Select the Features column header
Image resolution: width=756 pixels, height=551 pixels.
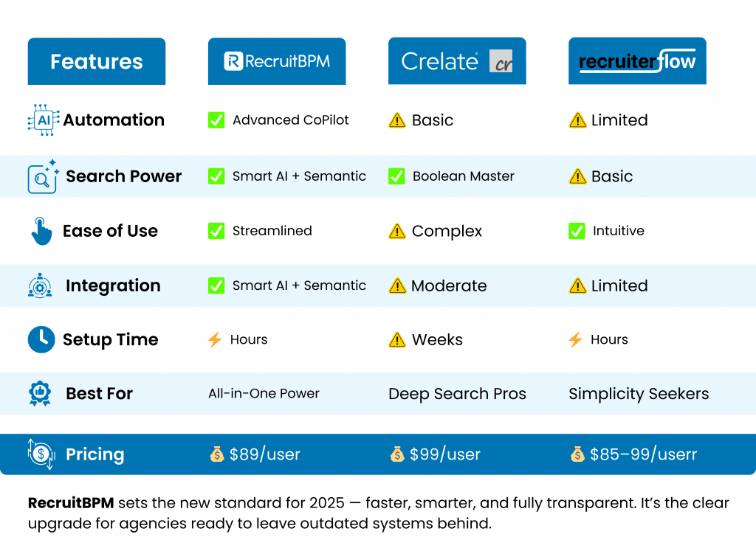coord(97,61)
